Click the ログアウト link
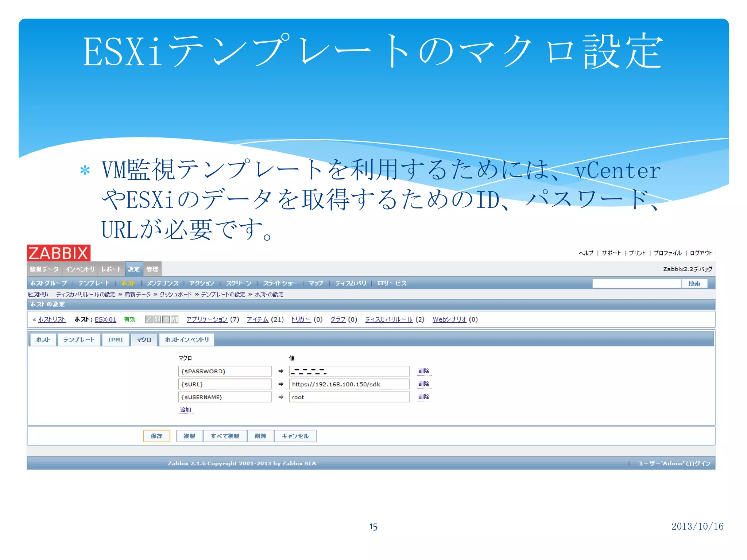The width and height of the screenshot is (747, 560). click(x=701, y=253)
